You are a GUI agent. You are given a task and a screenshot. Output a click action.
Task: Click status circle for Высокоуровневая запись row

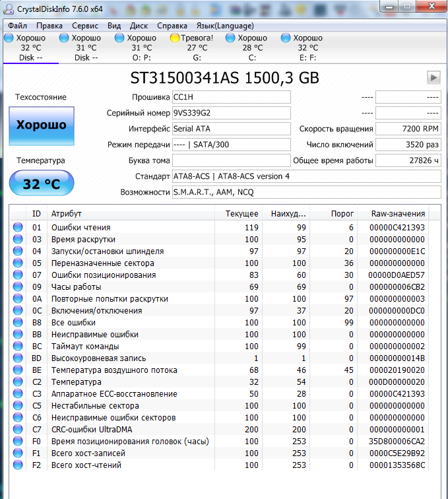point(18,358)
